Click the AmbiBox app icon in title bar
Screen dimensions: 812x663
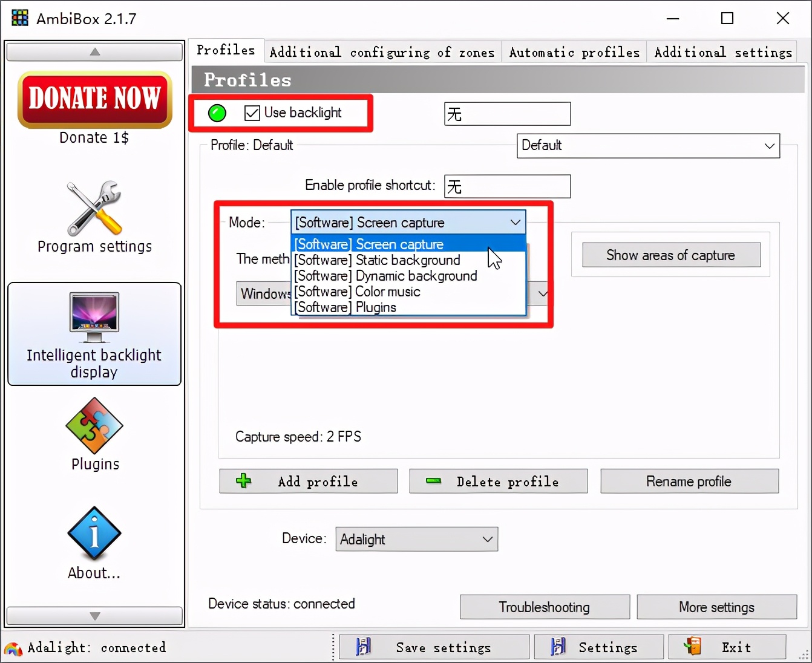click(x=20, y=18)
